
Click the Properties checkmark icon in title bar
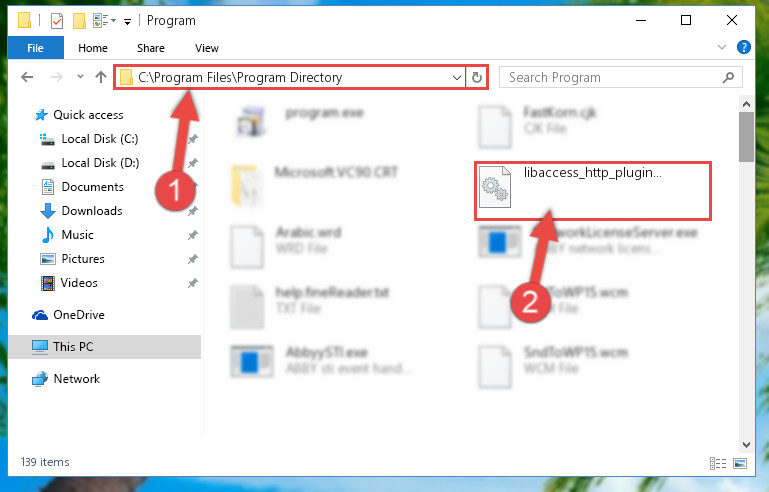57,21
